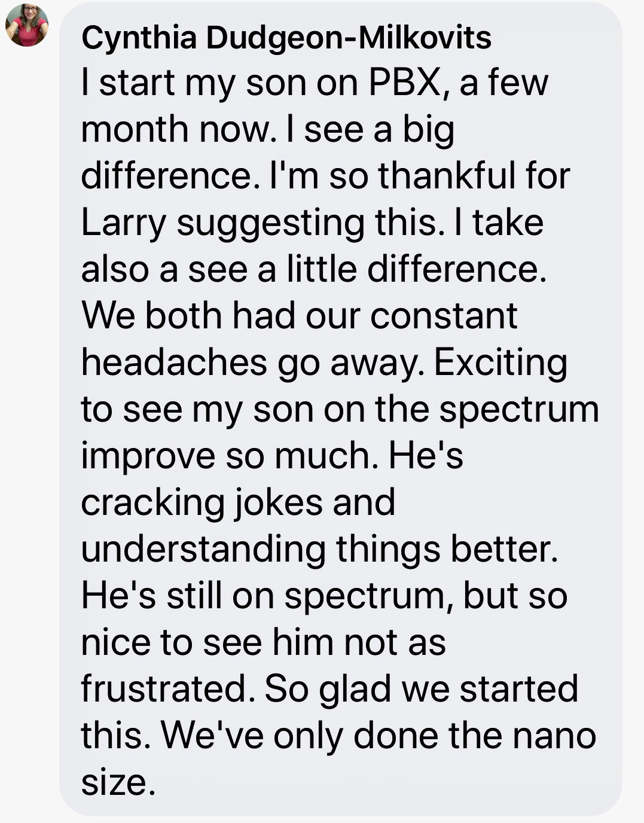Click the word "suggesting" in the comment
Image resolution: width=644 pixels, height=823 pixels.
(270, 222)
